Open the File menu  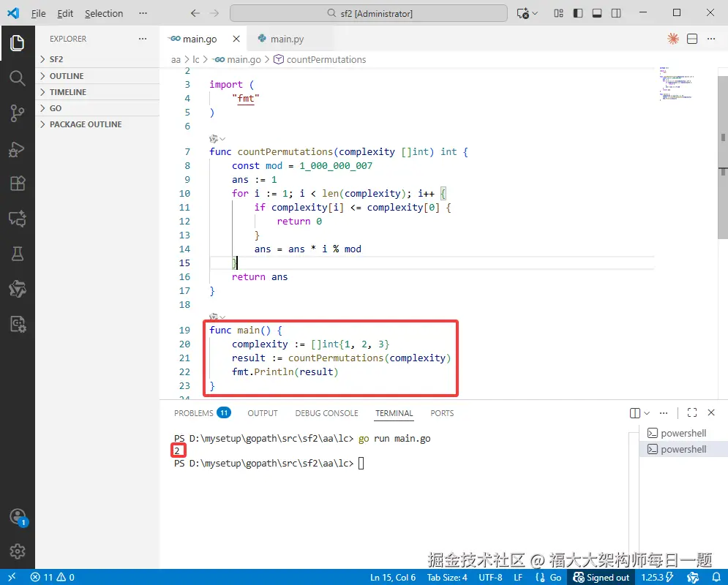click(x=39, y=13)
